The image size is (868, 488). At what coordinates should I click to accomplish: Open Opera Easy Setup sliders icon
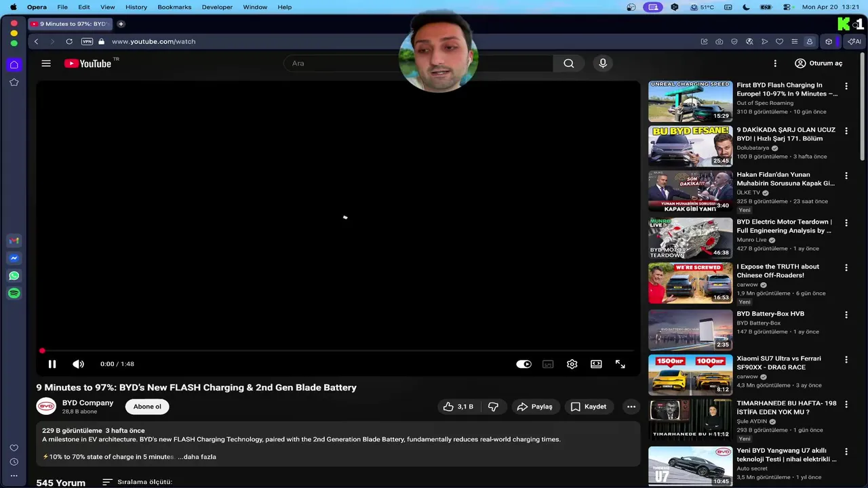tap(794, 41)
